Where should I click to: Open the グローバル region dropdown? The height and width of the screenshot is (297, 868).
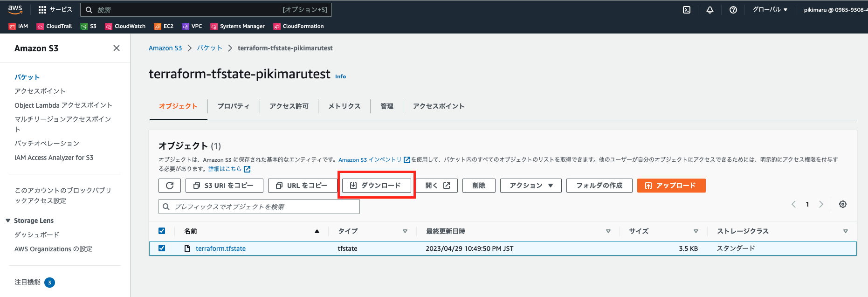tap(770, 10)
